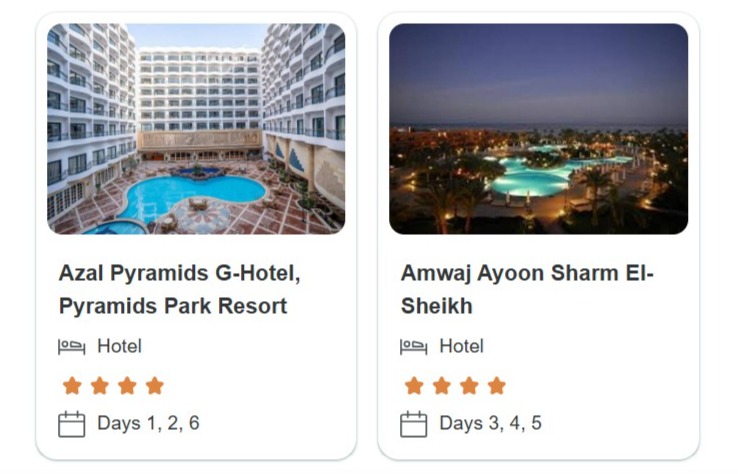This screenshot has width=738, height=474.
Task: Click the fourth star of Azal Pyramids rating
Action: 154,386
